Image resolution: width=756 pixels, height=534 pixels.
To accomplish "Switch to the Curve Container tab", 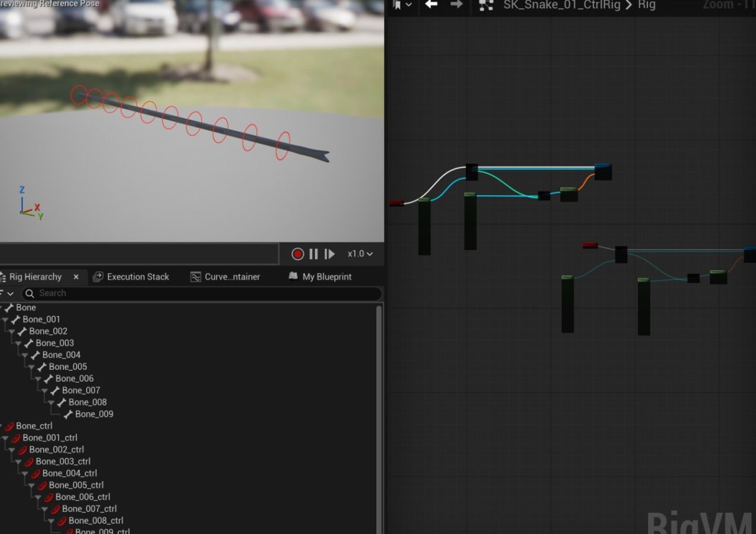I will coord(225,277).
